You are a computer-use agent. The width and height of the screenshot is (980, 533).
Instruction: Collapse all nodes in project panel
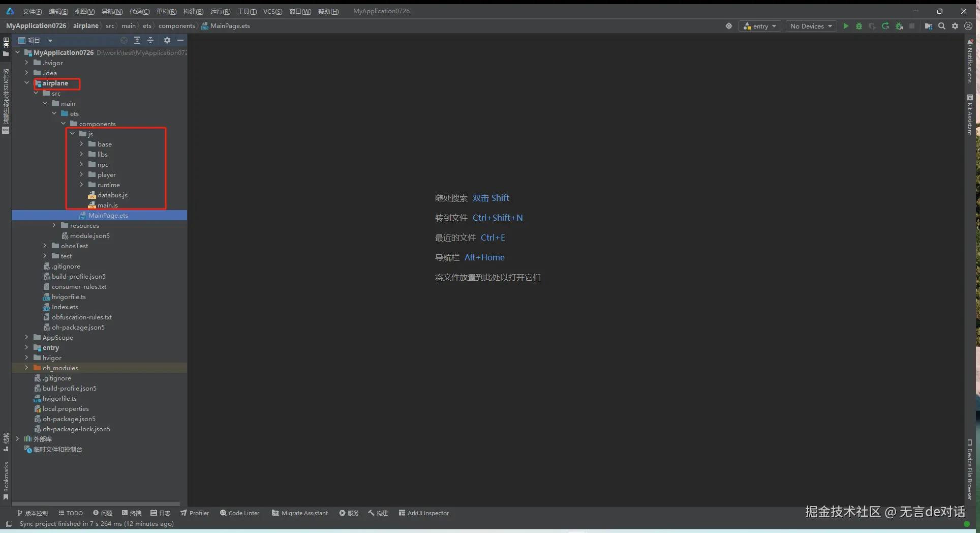point(150,40)
